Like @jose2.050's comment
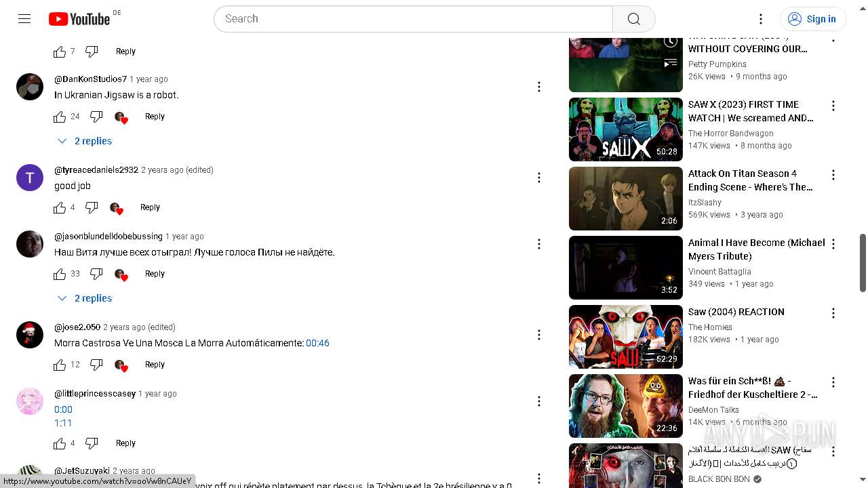 click(x=60, y=365)
